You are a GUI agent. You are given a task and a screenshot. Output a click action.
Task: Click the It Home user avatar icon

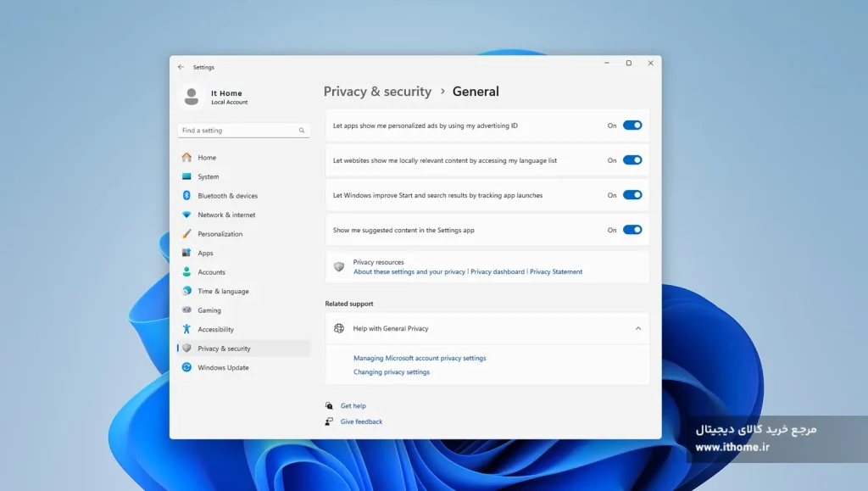192,97
